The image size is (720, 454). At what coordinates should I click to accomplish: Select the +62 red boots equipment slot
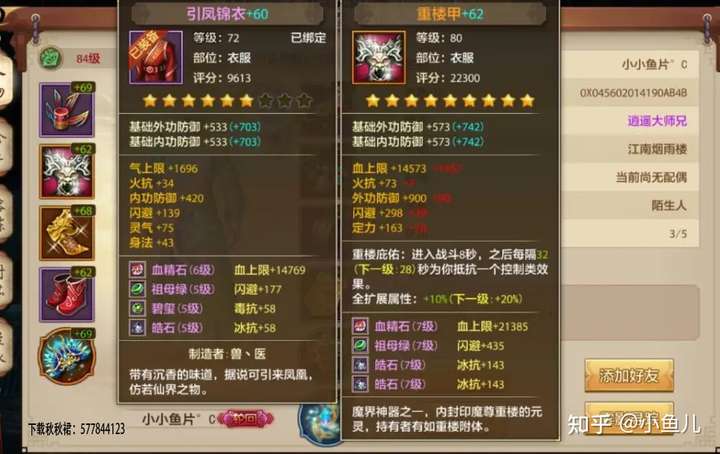pyautogui.click(x=67, y=295)
